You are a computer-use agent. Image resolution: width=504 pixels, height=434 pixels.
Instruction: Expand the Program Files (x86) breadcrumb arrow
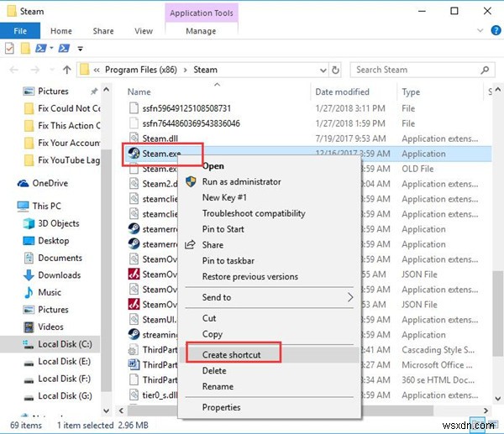[185, 70]
